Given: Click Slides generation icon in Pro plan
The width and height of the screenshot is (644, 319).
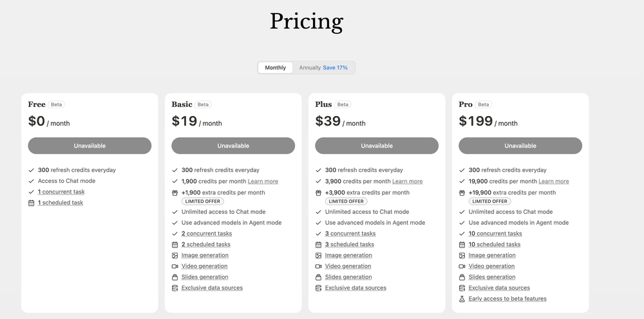Looking at the screenshot, I should 462,277.
